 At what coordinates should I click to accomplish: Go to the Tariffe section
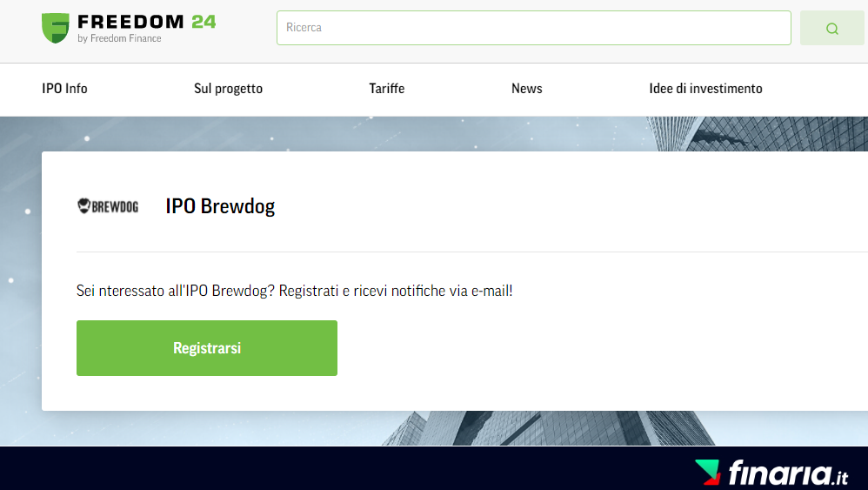tap(387, 89)
